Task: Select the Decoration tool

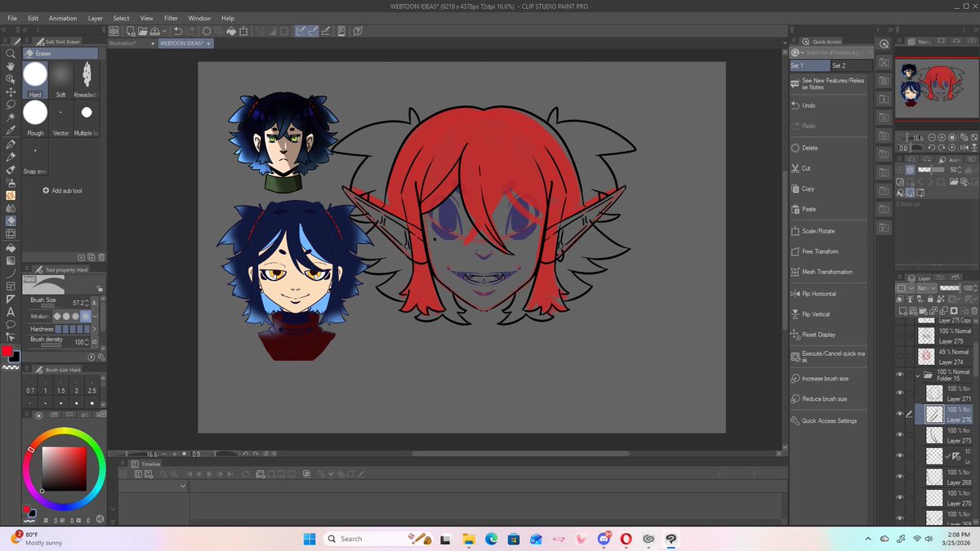Action: point(11,196)
